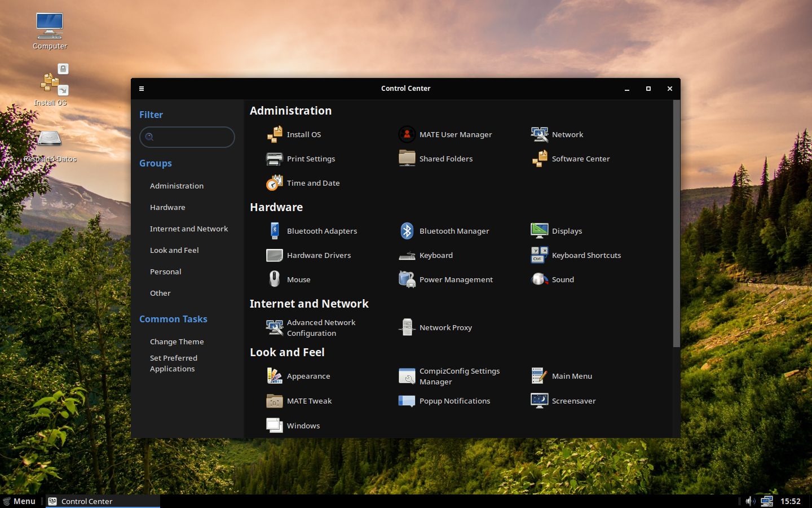The width and height of the screenshot is (812, 508).
Task: Open the Windows preferences icon
Action: pos(275,426)
